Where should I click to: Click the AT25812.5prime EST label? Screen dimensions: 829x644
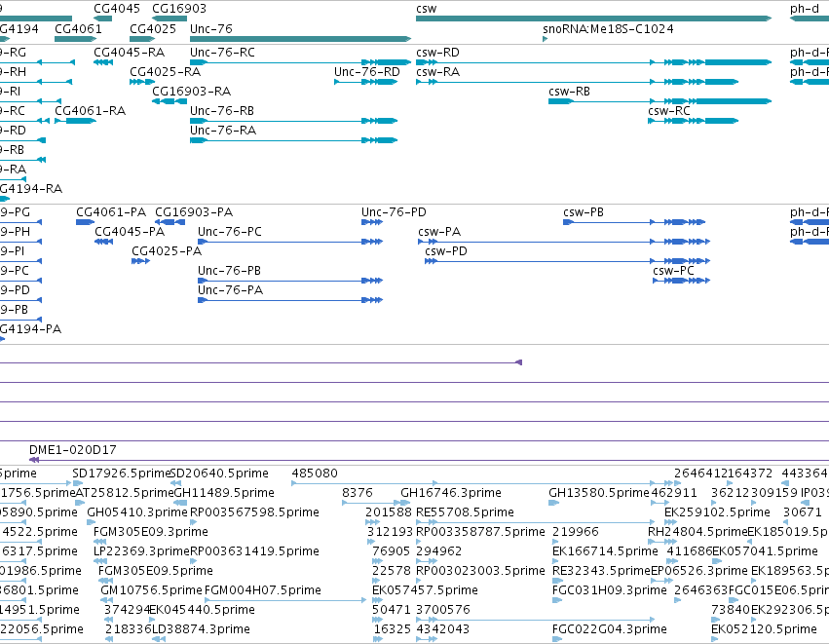125,493
